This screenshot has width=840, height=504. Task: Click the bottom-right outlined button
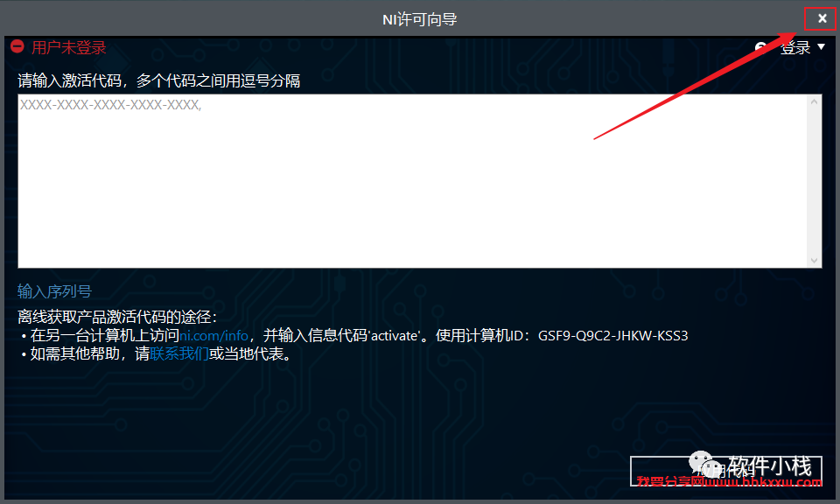(x=726, y=471)
